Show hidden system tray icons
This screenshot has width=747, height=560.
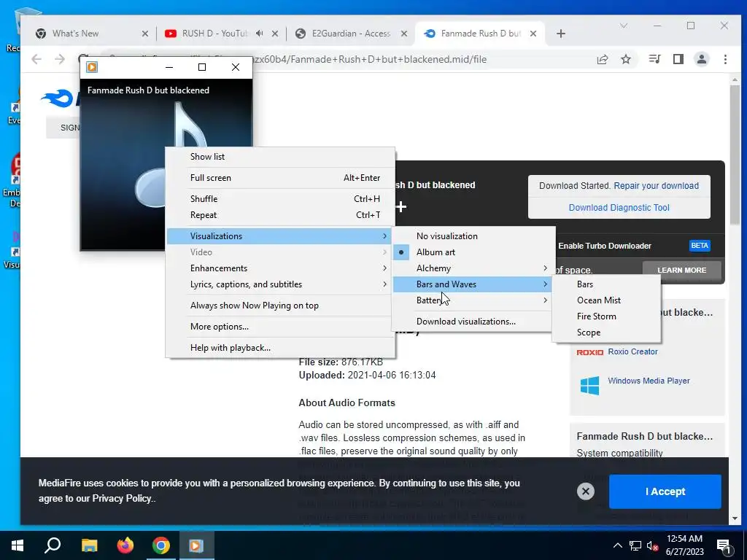(617, 545)
